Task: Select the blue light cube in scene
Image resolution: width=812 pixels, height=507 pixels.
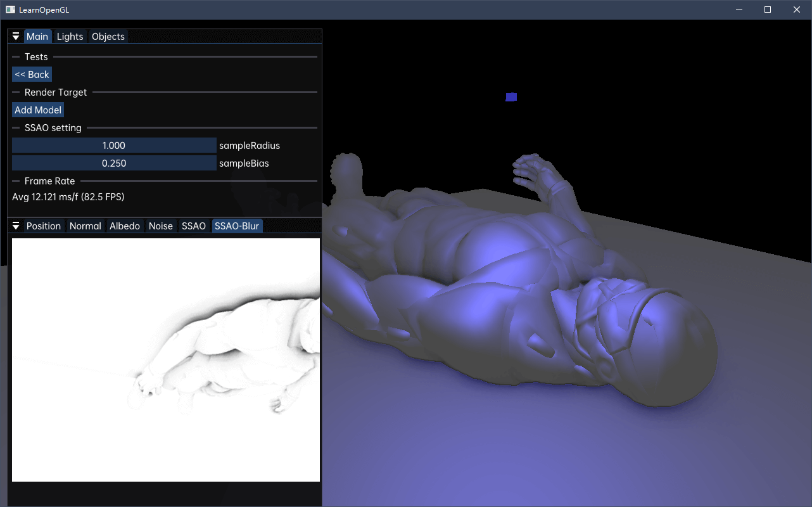Action: (511, 97)
